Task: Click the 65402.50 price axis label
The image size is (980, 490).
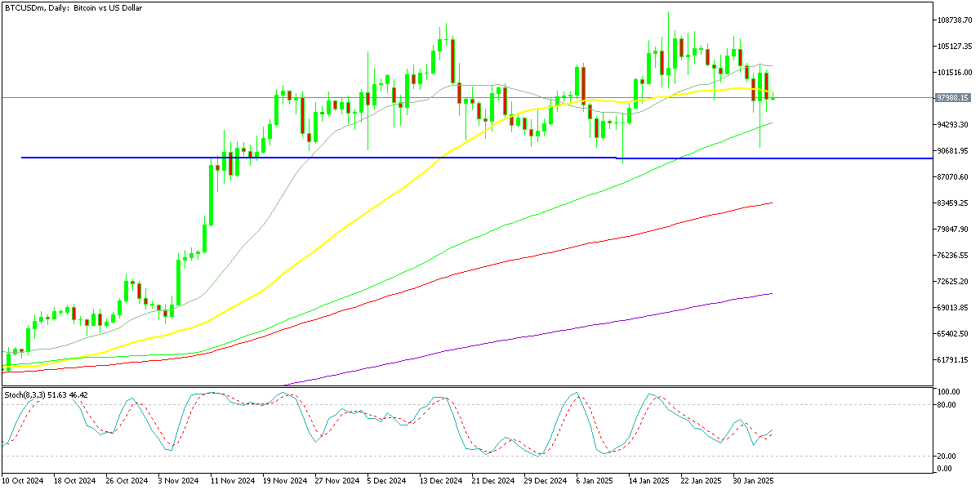Action: (x=953, y=333)
